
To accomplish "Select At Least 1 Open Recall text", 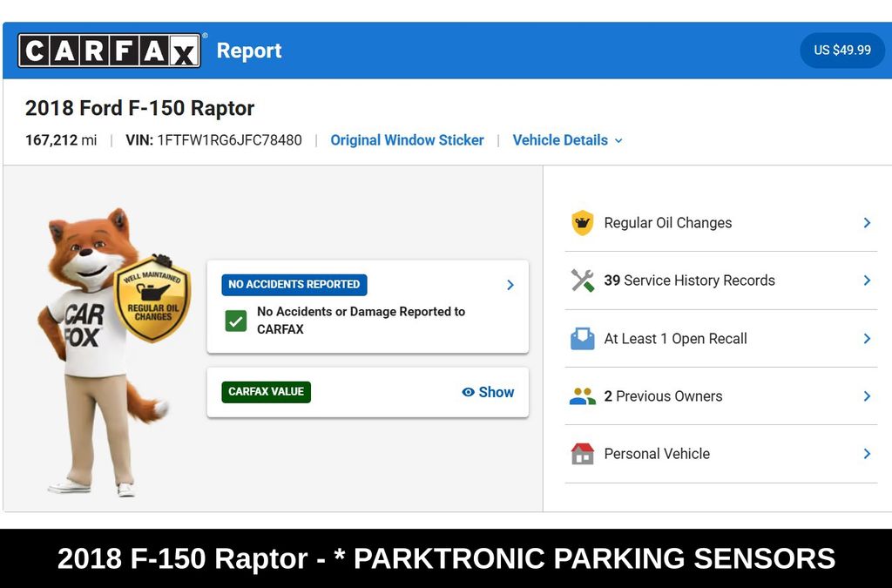I will tap(675, 338).
